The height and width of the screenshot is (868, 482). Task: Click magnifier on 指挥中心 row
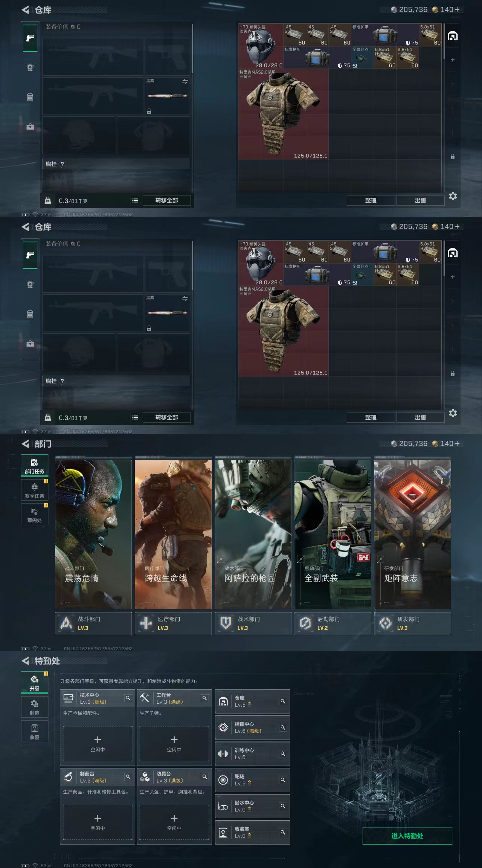coord(283,727)
